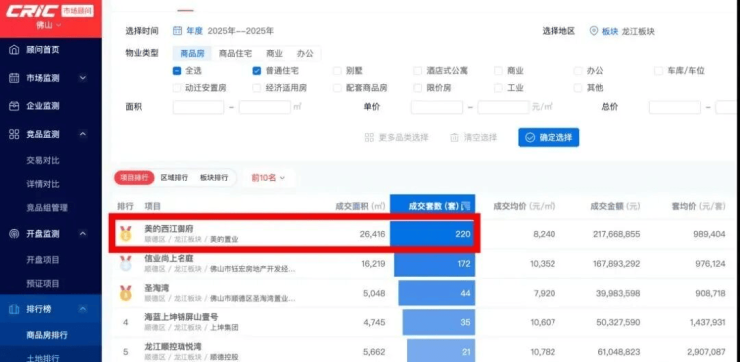
Task: Click the maximum 单价 input field
Action: pos(503,107)
